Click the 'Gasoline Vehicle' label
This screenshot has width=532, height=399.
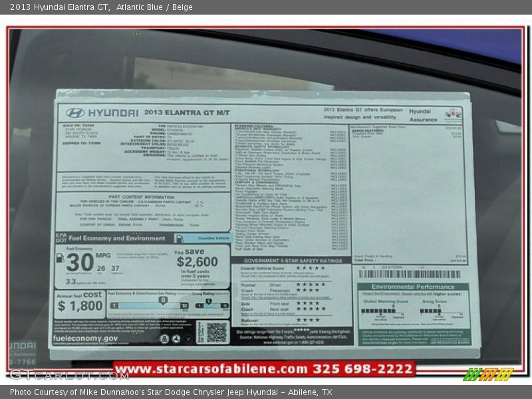pos(213,238)
